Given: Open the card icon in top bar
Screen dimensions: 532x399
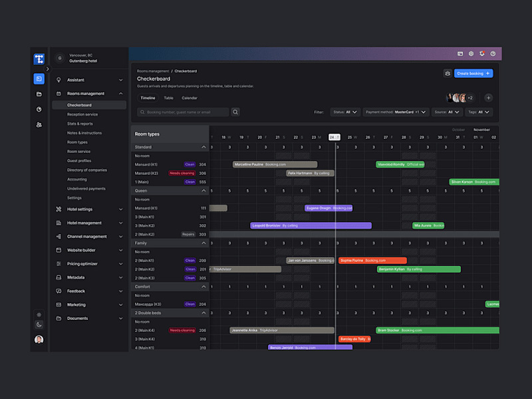Looking at the screenshot, I should (460, 54).
